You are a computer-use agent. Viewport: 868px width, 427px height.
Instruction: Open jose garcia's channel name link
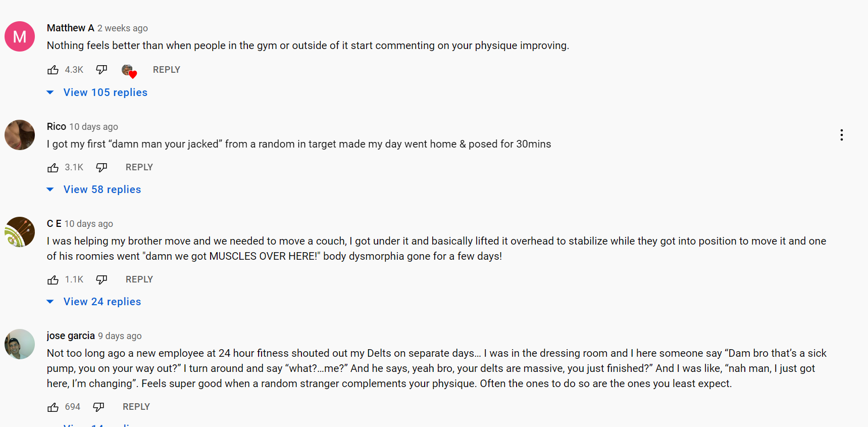click(71, 336)
